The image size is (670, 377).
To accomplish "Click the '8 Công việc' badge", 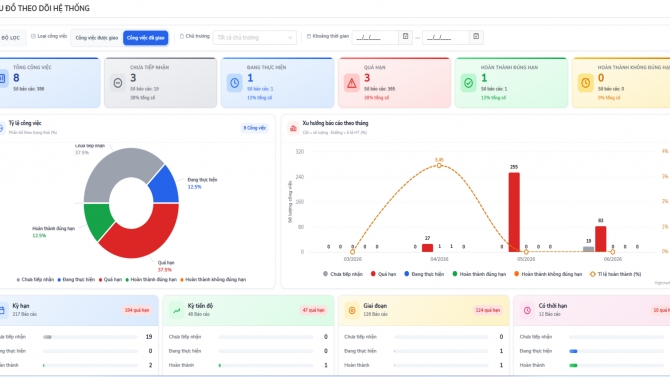I will click(255, 128).
